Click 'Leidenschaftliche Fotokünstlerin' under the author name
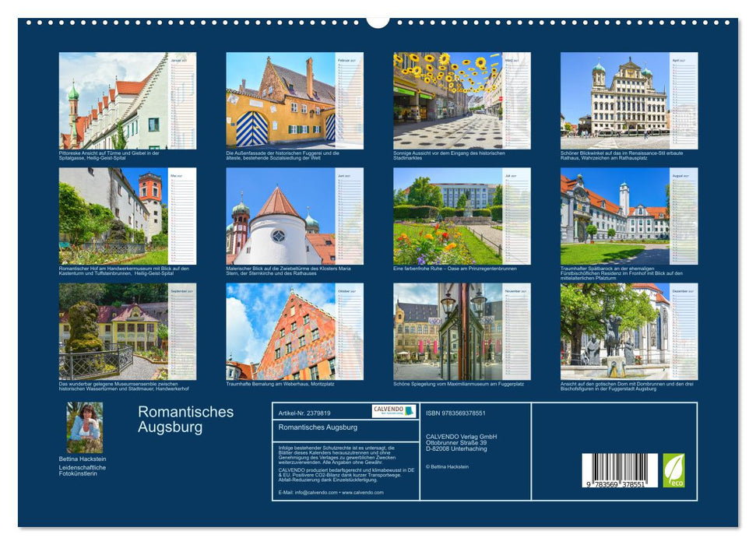The width and height of the screenshot is (756, 545). pyautogui.click(x=83, y=470)
